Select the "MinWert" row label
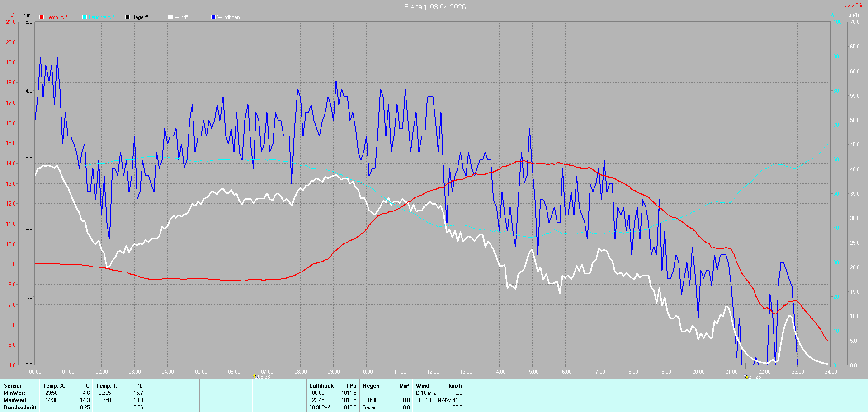This screenshot has height=412, width=868. 14,393
